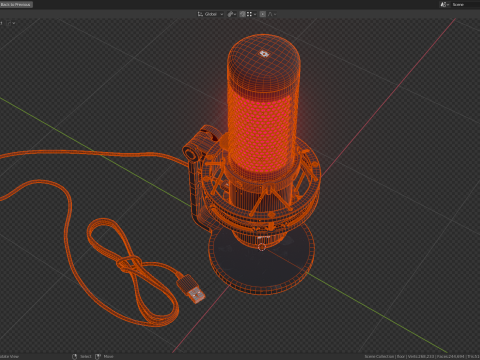Select the USB connector object
This screenshot has width=480, height=360.
pos(191,289)
